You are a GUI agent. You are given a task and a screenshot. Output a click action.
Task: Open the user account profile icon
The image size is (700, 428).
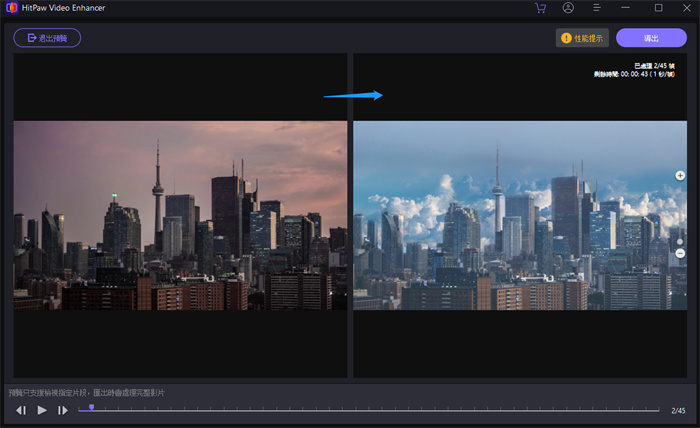tap(568, 8)
